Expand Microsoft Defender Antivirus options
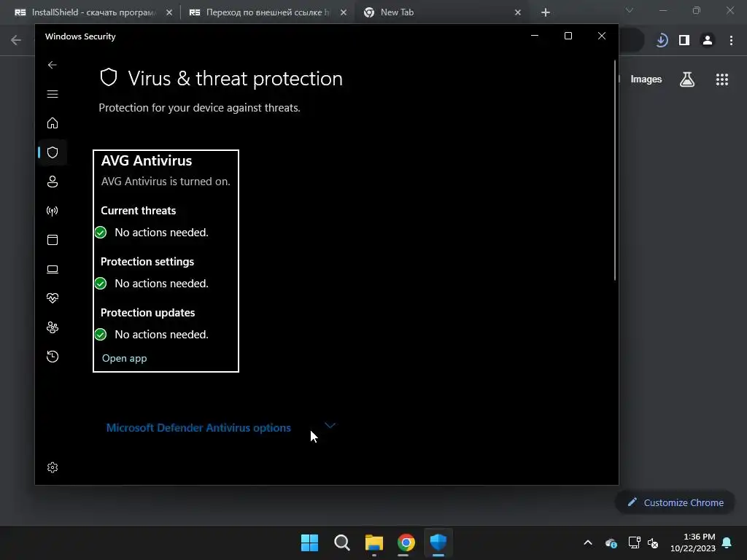Screen dimensions: 747x560 [198, 427]
